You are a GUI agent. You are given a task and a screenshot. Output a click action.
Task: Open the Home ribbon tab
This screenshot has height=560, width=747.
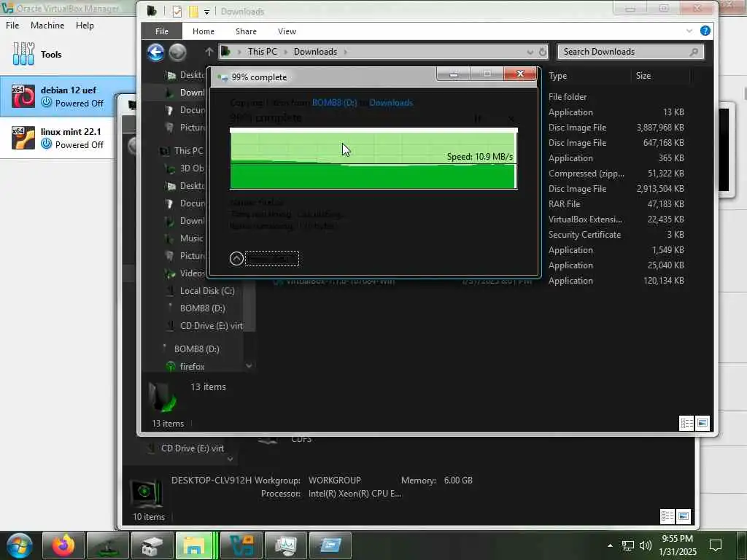coord(204,31)
